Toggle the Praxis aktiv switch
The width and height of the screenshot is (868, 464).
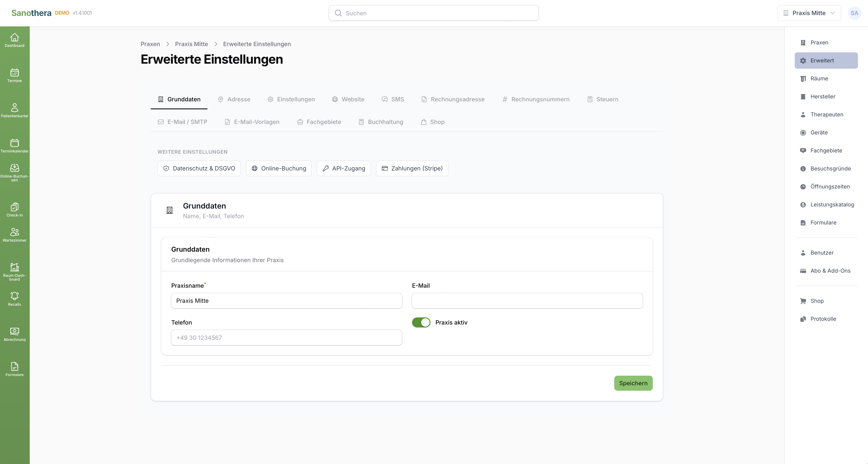click(x=421, y=322)
